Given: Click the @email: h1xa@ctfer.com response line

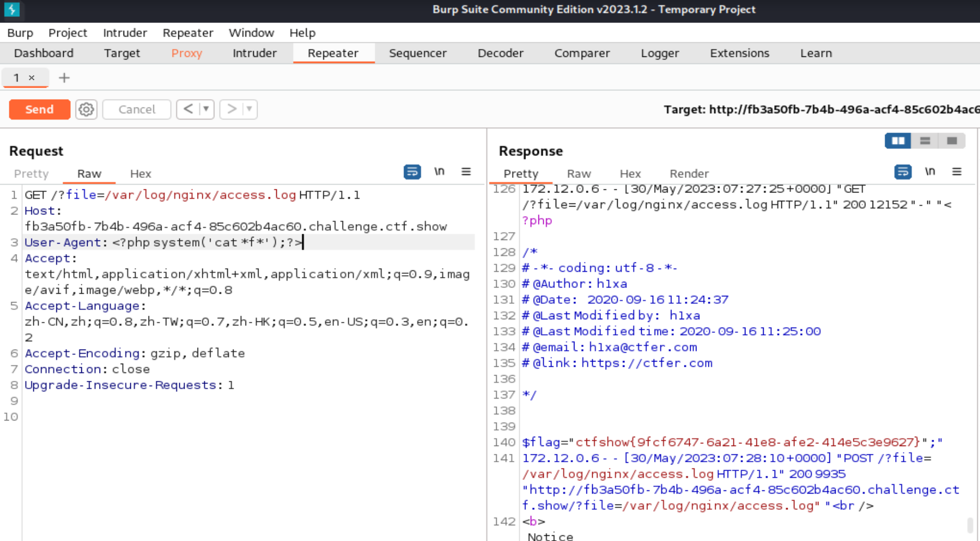Looking at the screenshot, I should (x=609, y=347).
